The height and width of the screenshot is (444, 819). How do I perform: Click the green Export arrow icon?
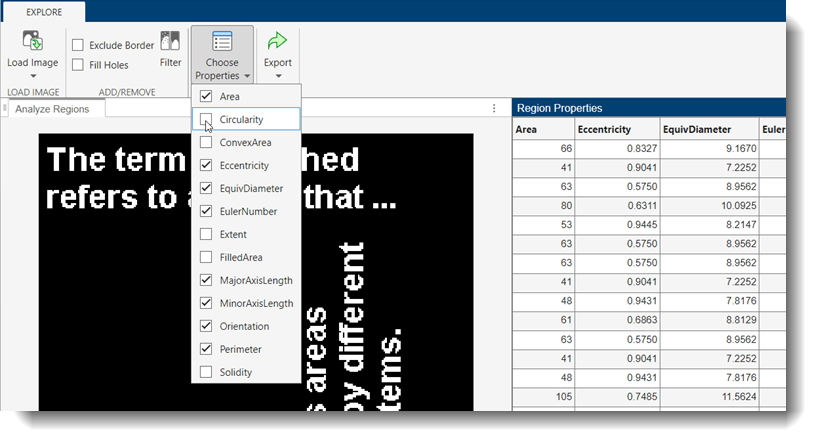(277, 41)
